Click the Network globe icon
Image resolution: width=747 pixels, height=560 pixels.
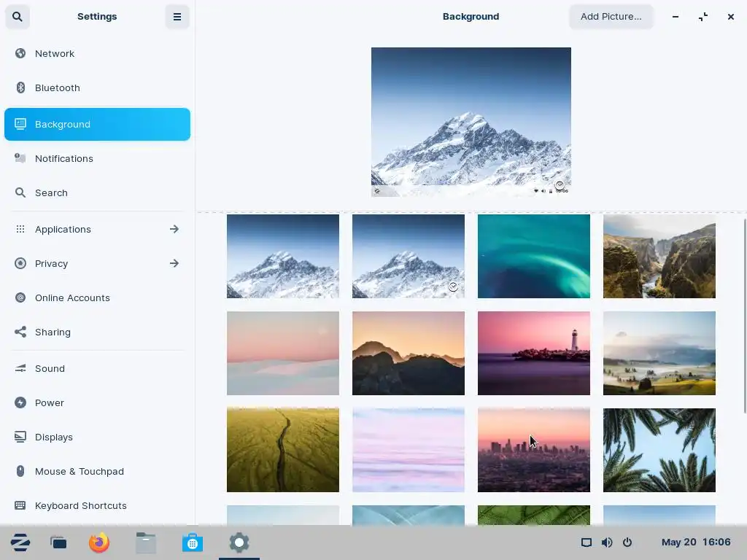20,53
